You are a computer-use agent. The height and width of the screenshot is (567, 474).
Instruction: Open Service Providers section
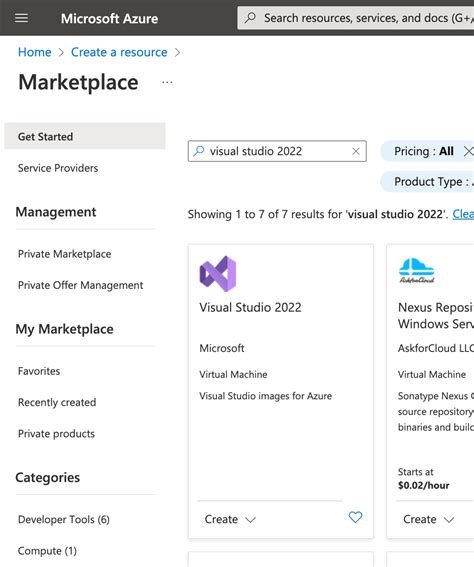pos(58,168)
